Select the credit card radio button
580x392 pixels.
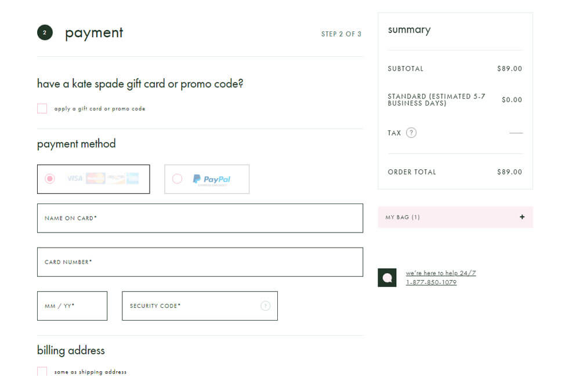50,179
